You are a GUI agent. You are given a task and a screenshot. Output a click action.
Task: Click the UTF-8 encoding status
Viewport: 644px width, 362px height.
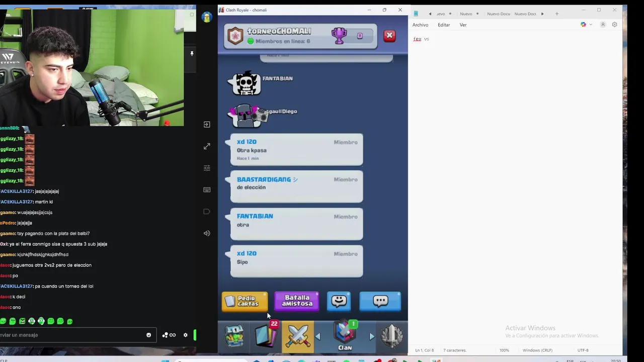coord(583,350)
